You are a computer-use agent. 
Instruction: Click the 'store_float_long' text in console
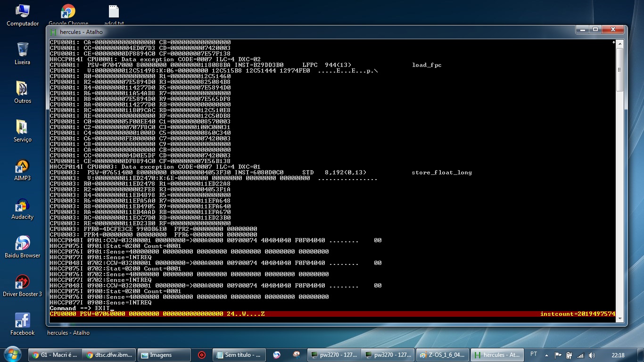pyautogui.click(x=442, y=173)
